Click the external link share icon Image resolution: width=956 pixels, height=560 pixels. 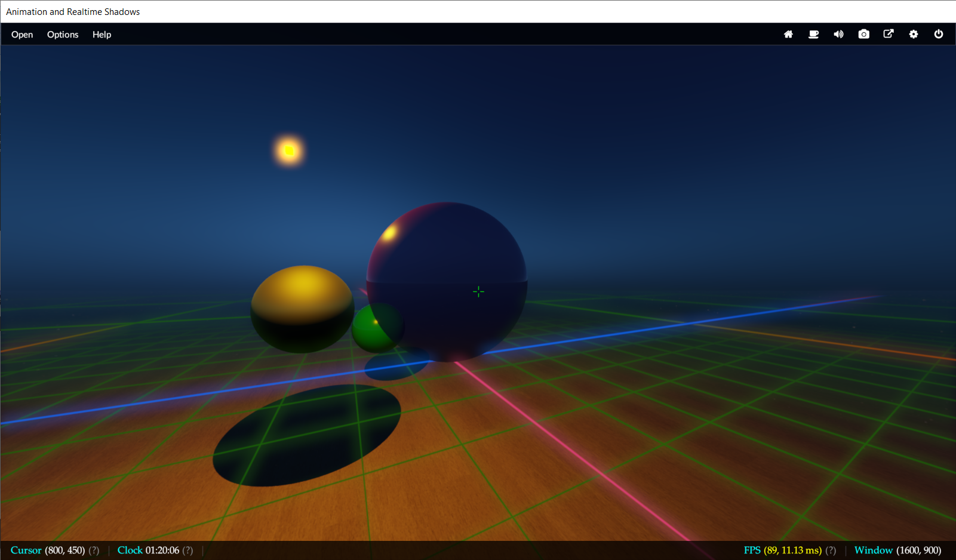(889, 34)
